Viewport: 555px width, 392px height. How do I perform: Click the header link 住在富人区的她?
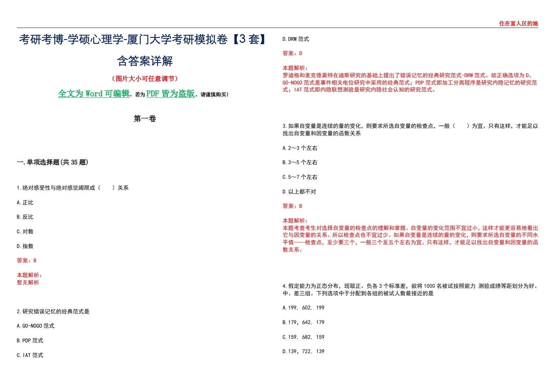(x=518, y=23)
